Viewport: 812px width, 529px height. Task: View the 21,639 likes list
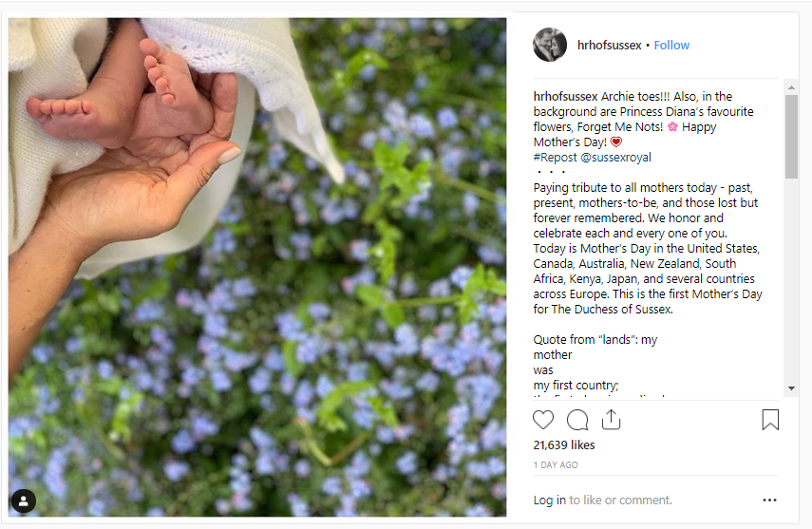(x=564, y=445)
